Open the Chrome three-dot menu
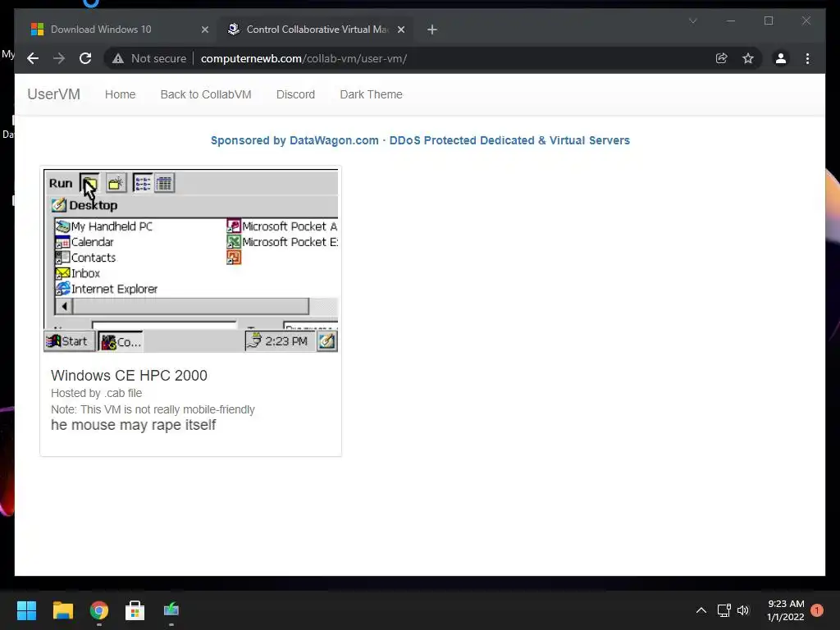This screenshot has height=630, width=840. pos(807,58)
